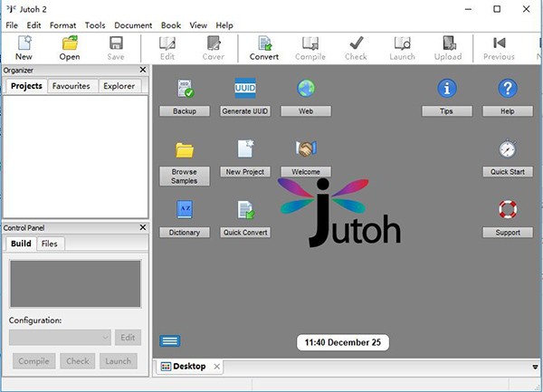Open the tab list dropdown arrow at bottom right
Image resolution: width=543 pixels, height=392 pixels.
[x=535, y=367]
